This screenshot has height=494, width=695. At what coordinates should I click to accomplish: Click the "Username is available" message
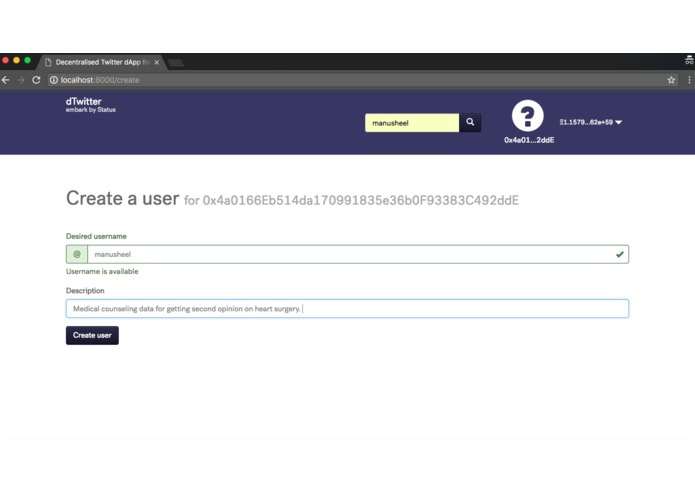pyautogui.click(x=102, y=272)
